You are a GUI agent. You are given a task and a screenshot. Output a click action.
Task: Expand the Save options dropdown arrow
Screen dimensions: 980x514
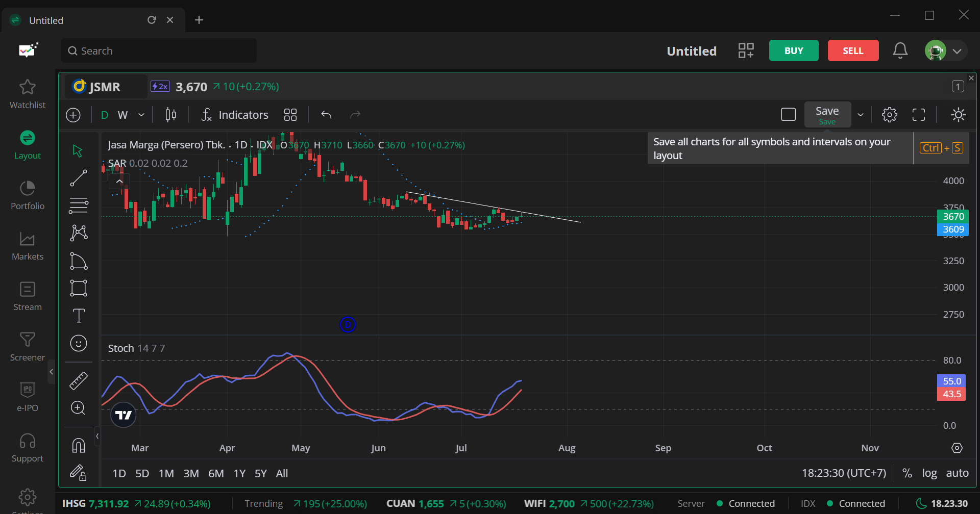click(861, 115)
